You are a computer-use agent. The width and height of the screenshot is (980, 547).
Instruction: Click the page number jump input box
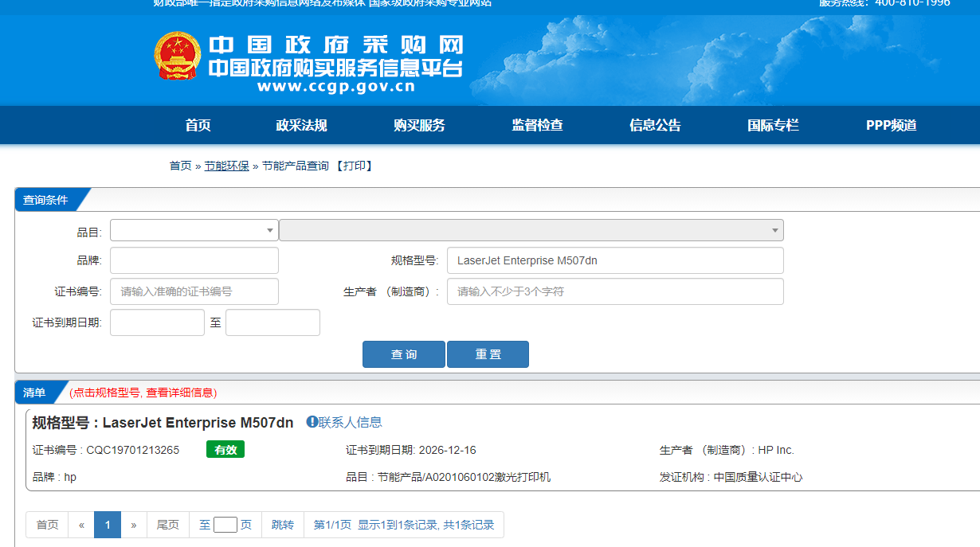point(225,525)
